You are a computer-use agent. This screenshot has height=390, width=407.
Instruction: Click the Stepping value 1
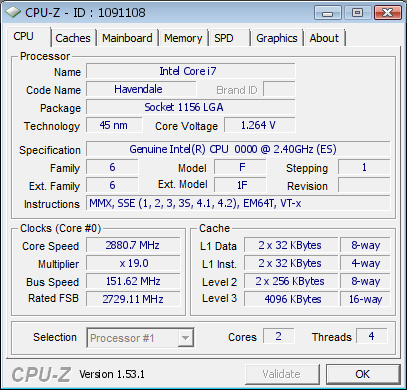364,167
